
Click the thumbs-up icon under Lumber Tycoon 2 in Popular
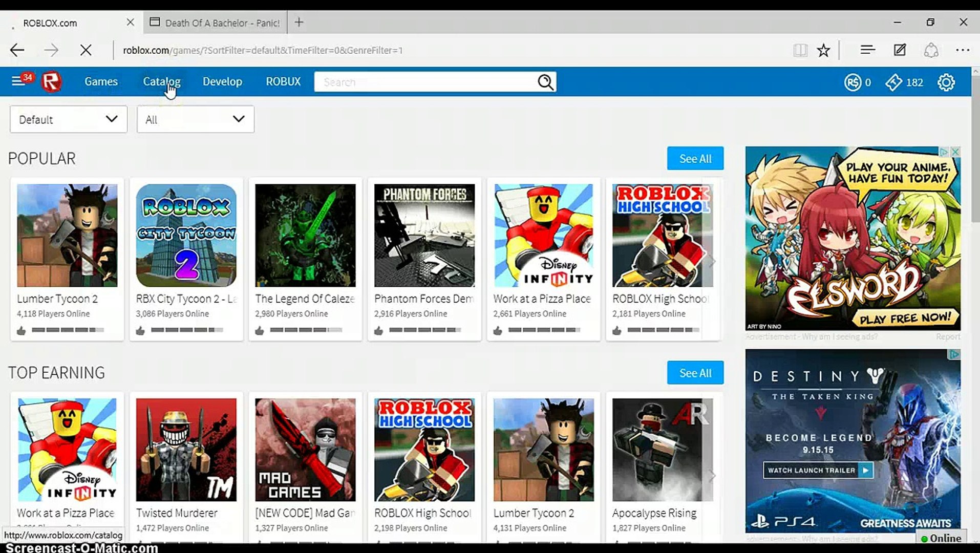point(21,331)
